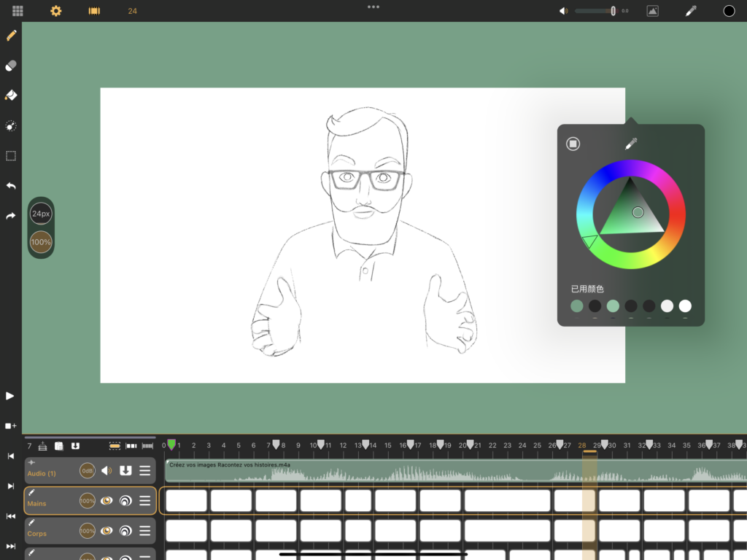Toggle onion skin on the Mains layer

(x=125, y=501)
